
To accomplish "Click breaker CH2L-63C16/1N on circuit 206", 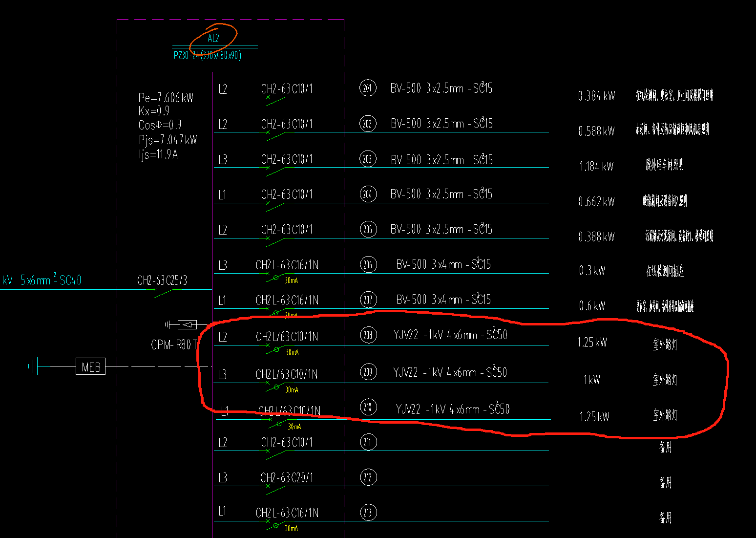I will point(287,265).
